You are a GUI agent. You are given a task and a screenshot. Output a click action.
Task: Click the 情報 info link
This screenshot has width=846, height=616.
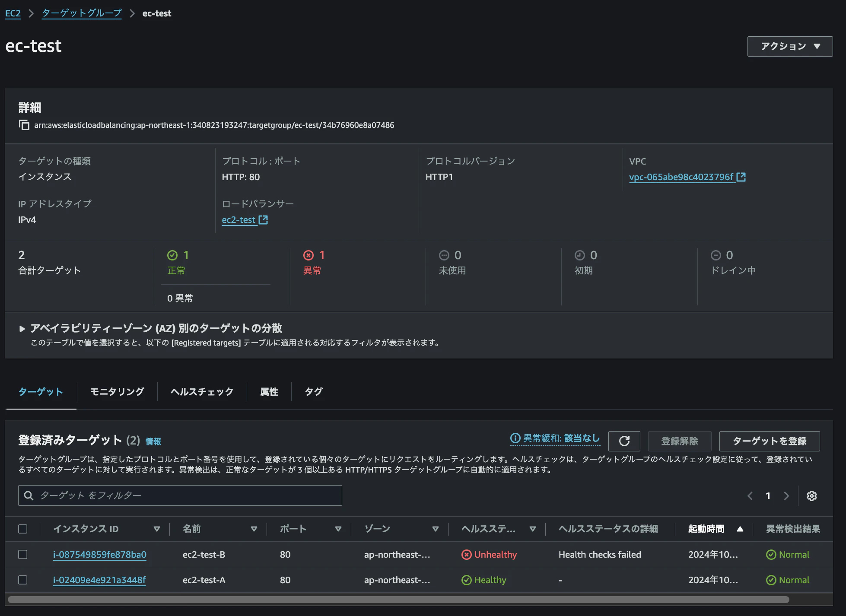pyautogui.click(x=153, y=441)
